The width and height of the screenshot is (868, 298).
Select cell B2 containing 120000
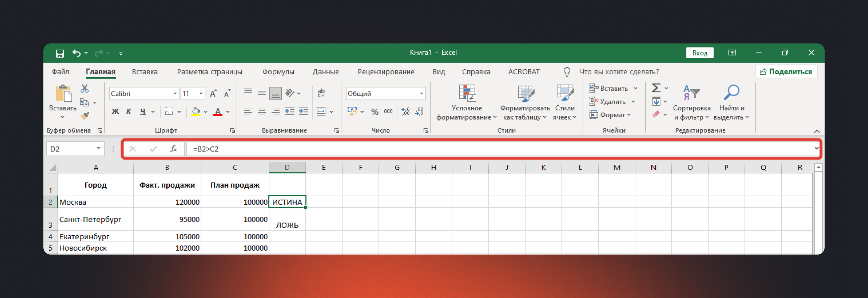(167, 202)
